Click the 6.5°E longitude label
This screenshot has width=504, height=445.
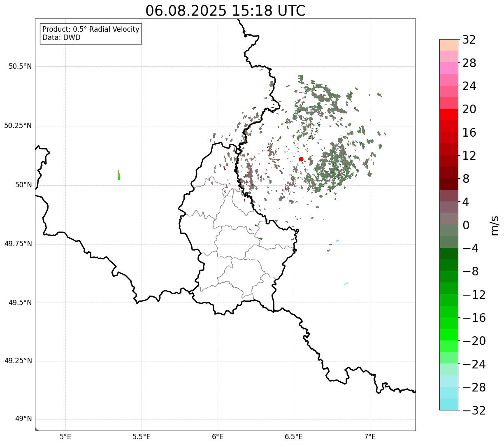(x=294, y=437)
